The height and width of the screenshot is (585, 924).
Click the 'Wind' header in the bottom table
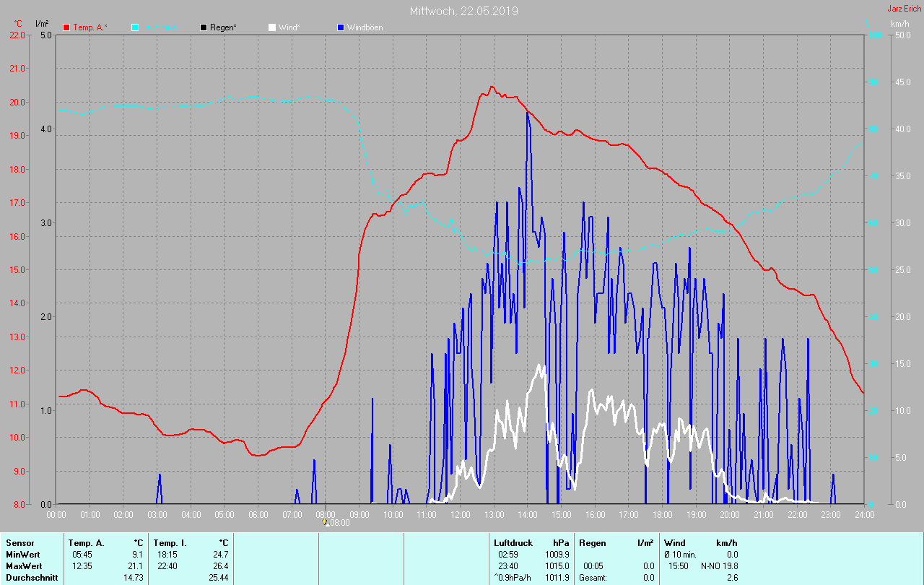point(675,543)
